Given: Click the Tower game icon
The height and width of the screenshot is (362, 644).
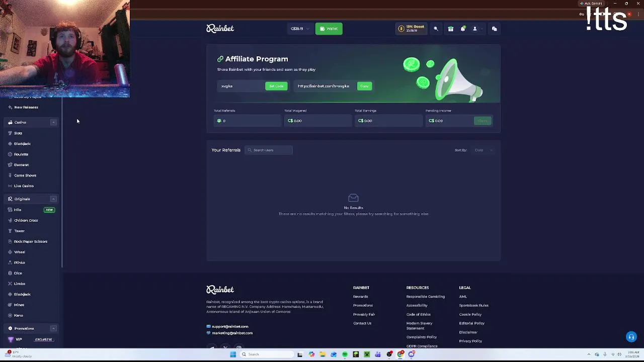Looking at the screenshot, I should click(x=10, y=231).
